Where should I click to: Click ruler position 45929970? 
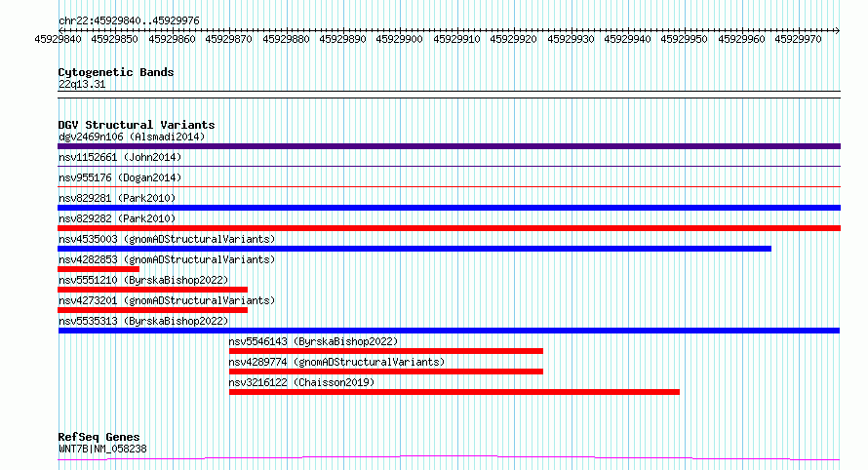coord(798,39)
